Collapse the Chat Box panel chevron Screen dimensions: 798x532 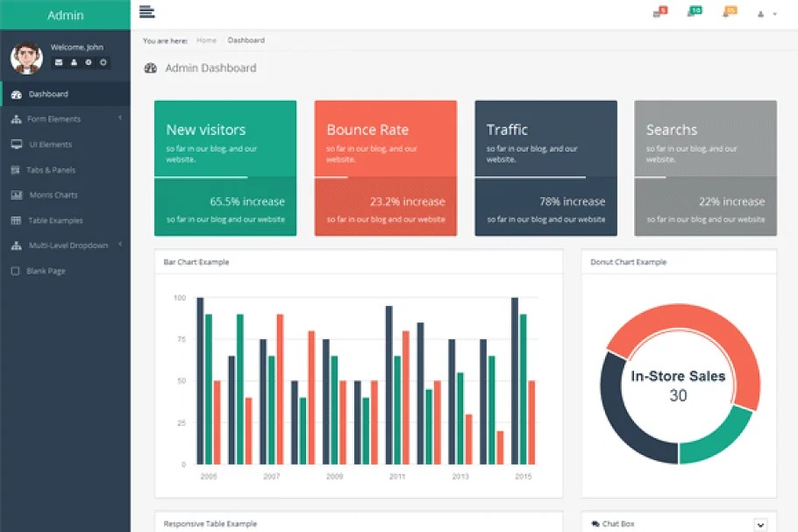(760, 524)
